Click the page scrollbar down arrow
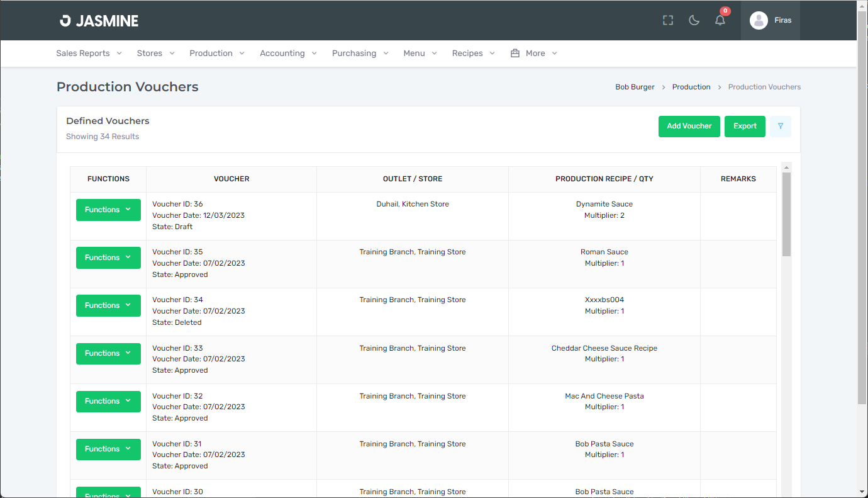The width and height of the screenshot is (868, 498). 862,492
